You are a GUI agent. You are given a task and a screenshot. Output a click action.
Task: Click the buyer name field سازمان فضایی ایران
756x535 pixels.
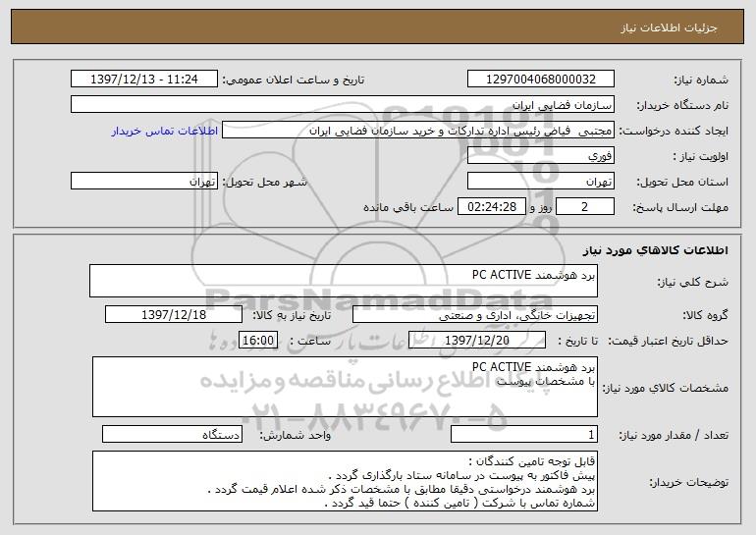pyautogui.click(x=343, y=104)
